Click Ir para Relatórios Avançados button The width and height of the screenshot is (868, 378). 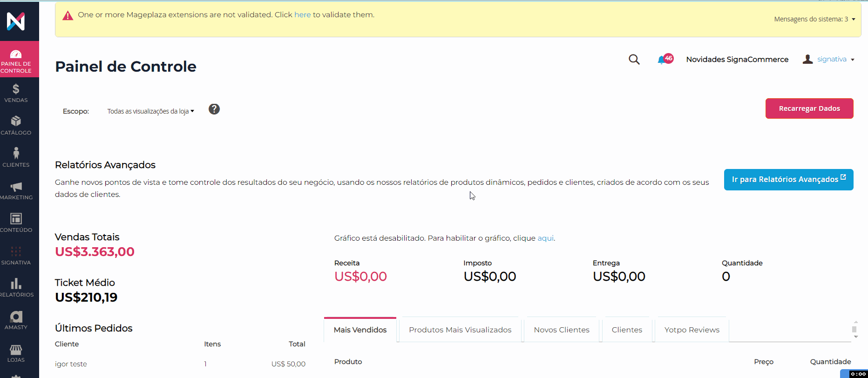click(x=788, y=180)
